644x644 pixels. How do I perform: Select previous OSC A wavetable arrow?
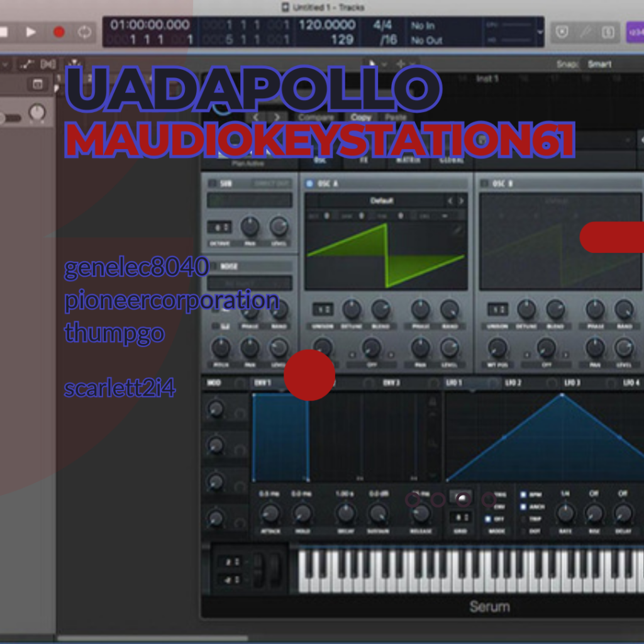[x=450, y=201]
